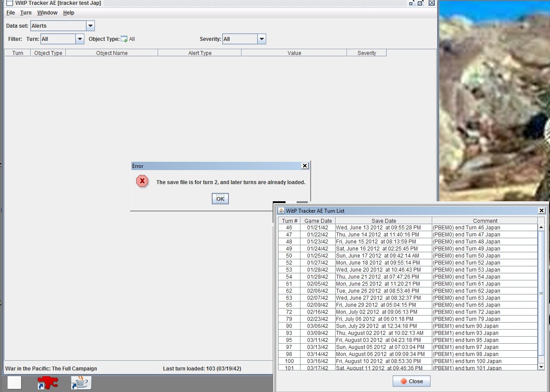Open the Java coffee cup shortcut

tap(81, 382)
